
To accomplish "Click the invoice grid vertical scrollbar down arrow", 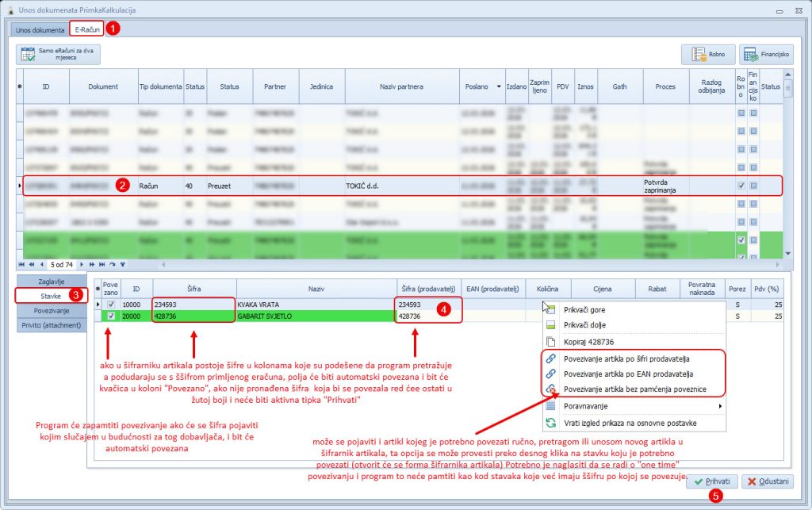I will pyautogui.click(x=787, y=253).
